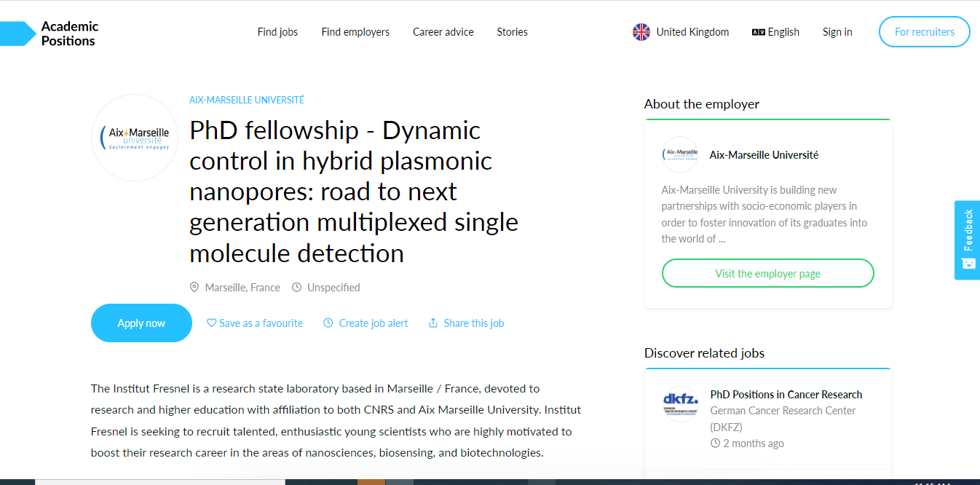Click the large Aix-Marseille logo thumbnail
Viewport: 980px width, 485px height.
pos(135,138)
